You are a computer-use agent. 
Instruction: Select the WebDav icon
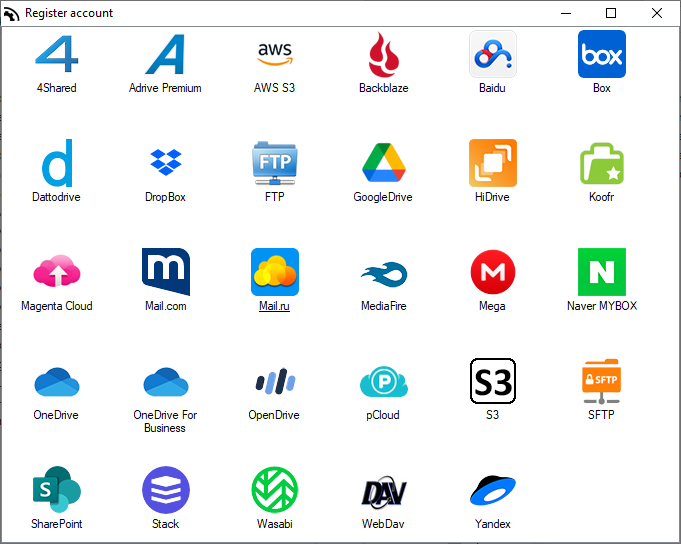point(384,492)
